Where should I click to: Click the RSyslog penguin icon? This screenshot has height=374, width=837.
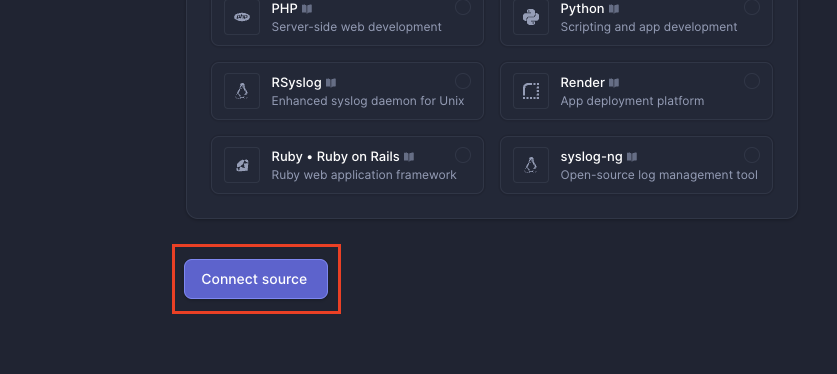pos(242,91)
